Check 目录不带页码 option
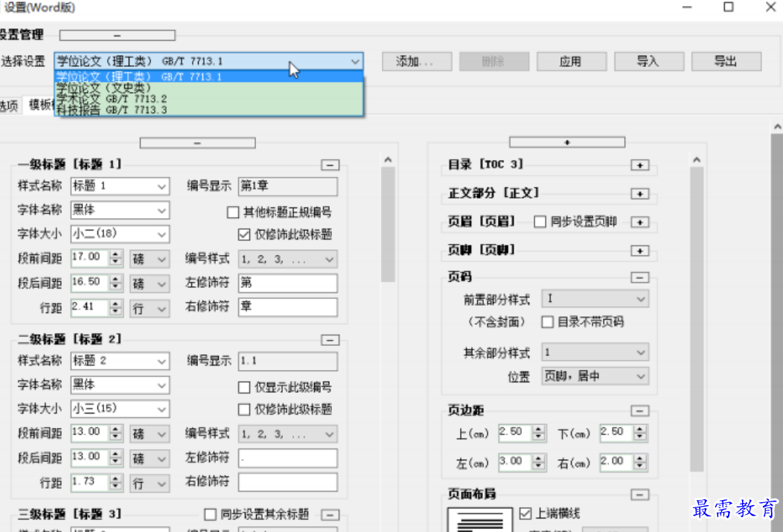Viewport: 783px width, 532px height. click(x=547, y=322)
